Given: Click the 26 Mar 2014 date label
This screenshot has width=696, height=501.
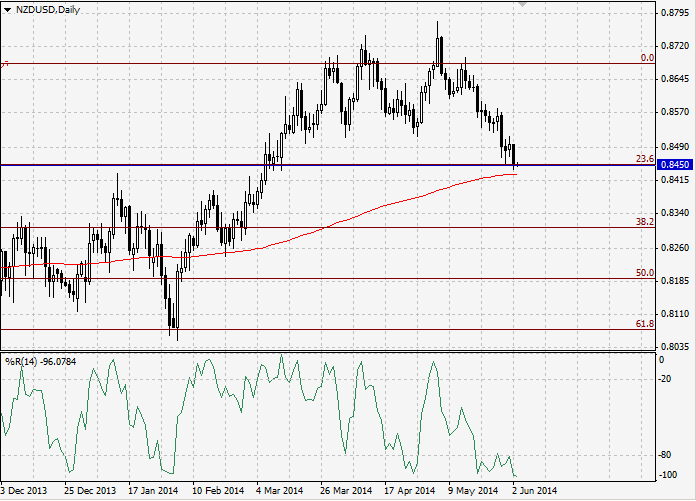Looking at the screenshot, I should click(346, 491).
